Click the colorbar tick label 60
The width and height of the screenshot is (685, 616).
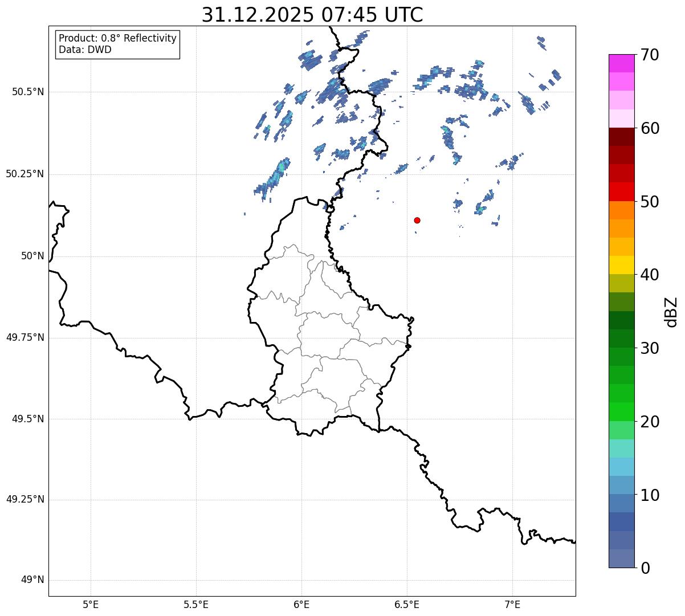[x=650, y=128]
